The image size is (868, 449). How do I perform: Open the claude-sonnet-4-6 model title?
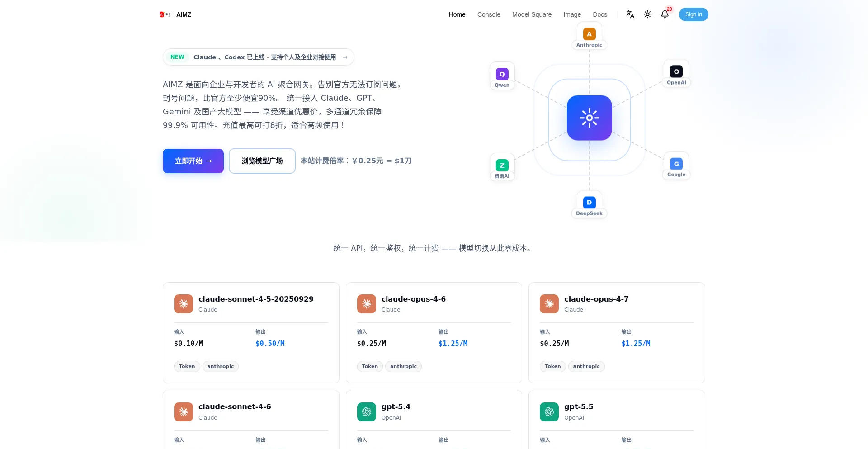[x=235, y=406]
